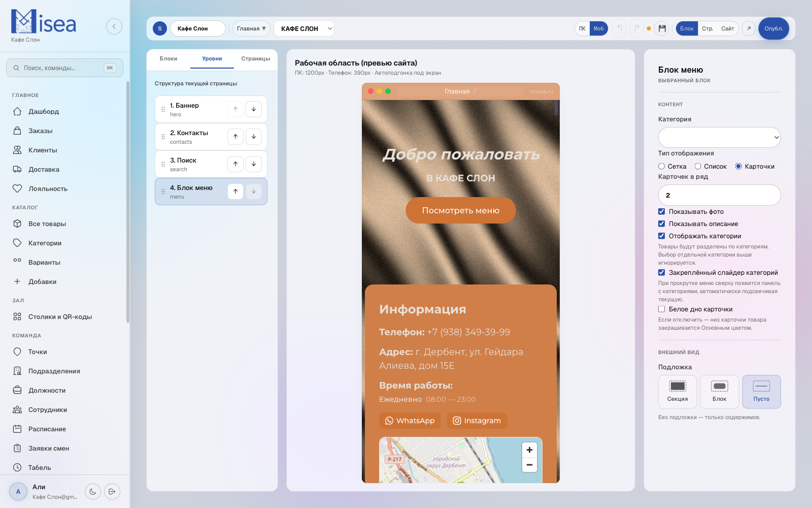
Task: Disable the Показывать фото checkbox
Action: click(x=662, y=211)
